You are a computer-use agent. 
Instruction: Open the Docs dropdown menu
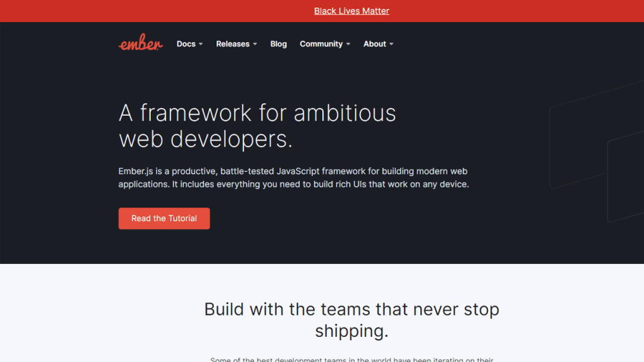[x=186, y=44]
